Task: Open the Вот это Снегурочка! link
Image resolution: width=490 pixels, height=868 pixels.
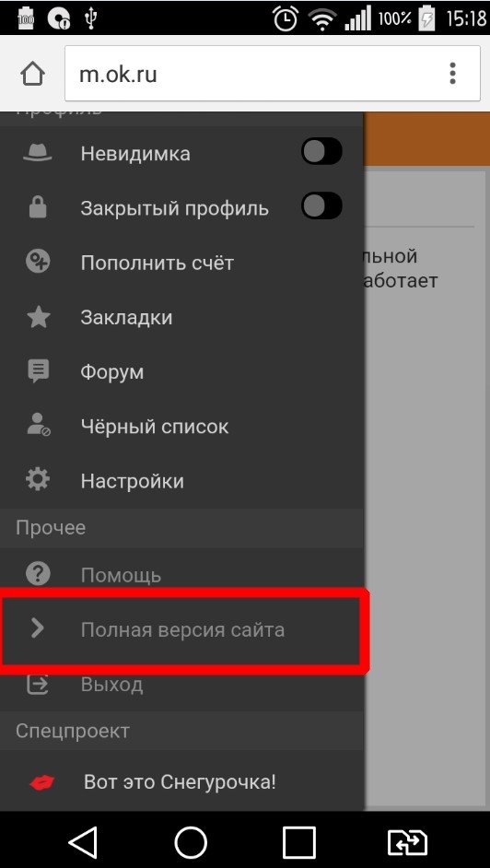Action: [180, 782]
